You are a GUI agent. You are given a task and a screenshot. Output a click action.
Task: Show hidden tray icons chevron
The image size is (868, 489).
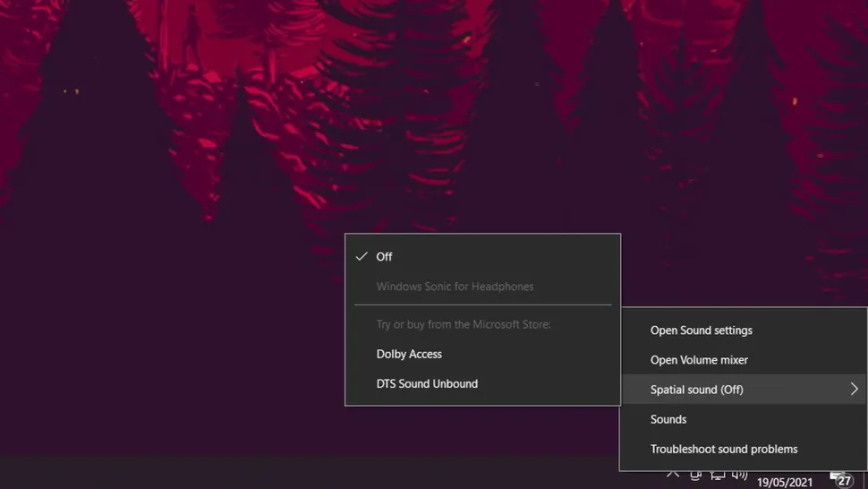click(x=673, y=476)
